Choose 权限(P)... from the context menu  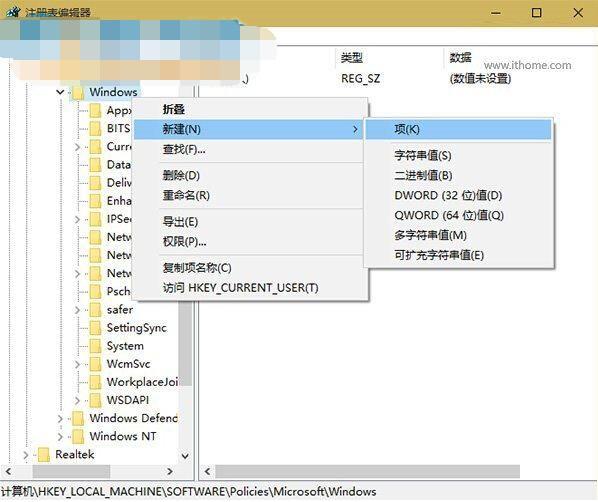(185, 242)
